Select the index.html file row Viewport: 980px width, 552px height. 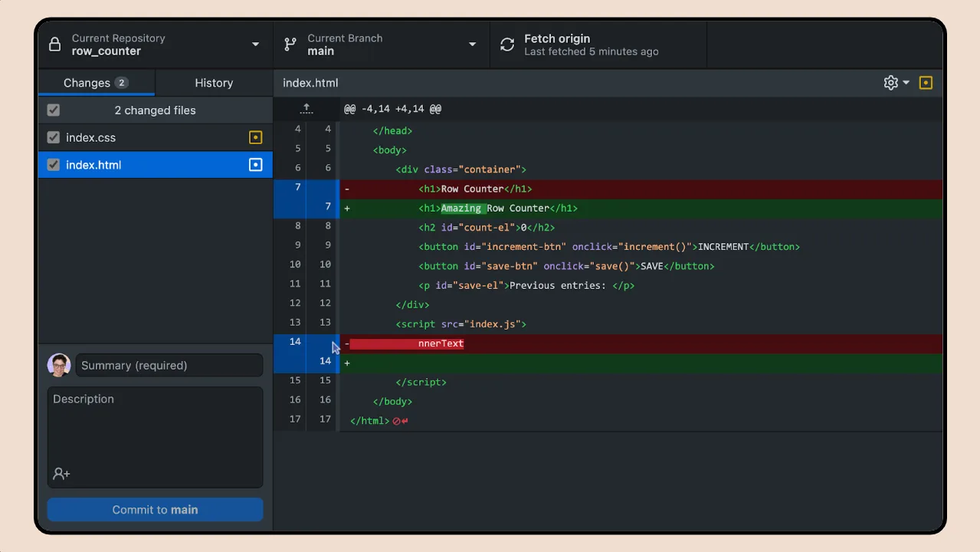click(x=156, y=165)
